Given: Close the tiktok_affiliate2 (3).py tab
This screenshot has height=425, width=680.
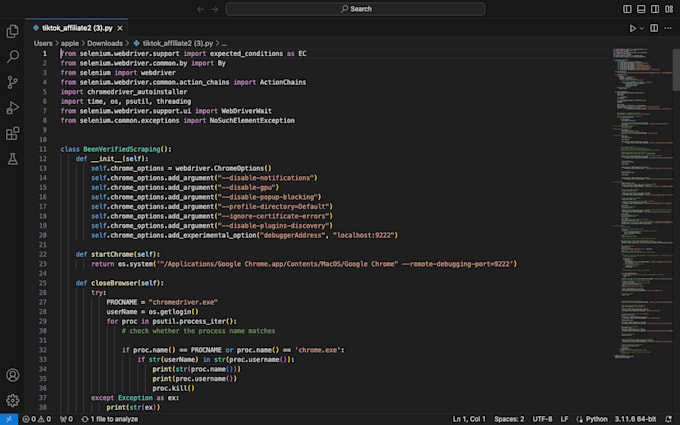Looking at the screenshot, I should point(120,28).
